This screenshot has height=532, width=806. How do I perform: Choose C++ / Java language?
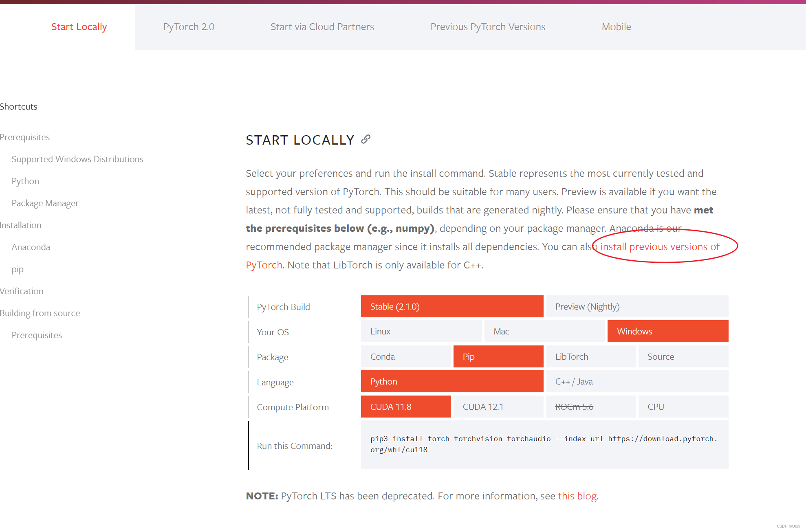pos(636,381)
